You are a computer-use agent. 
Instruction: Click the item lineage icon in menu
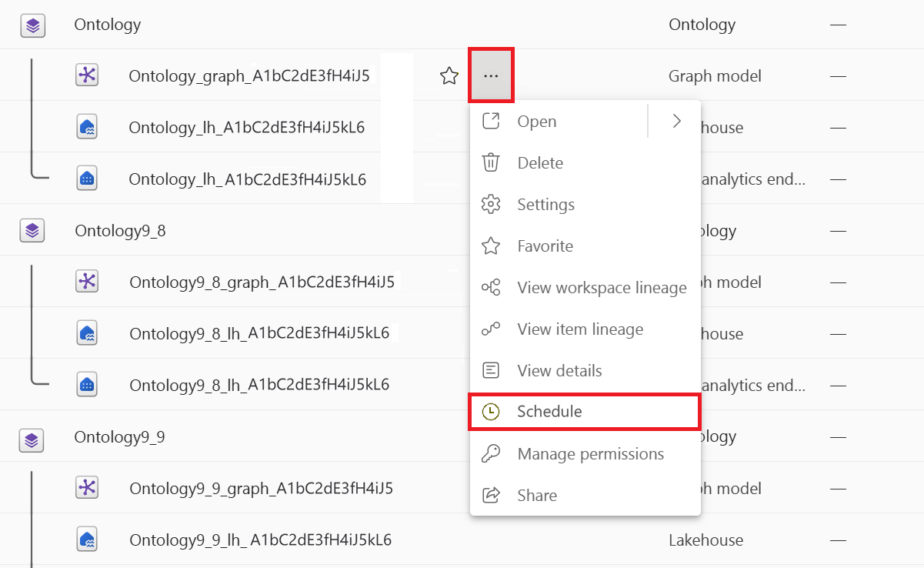[491, 329]
